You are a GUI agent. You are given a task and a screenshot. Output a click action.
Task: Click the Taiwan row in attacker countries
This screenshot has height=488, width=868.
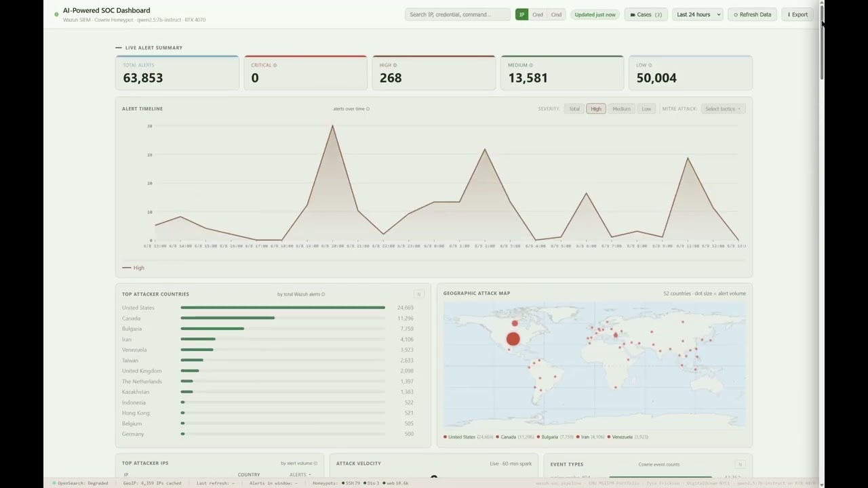tap(268, 360)
